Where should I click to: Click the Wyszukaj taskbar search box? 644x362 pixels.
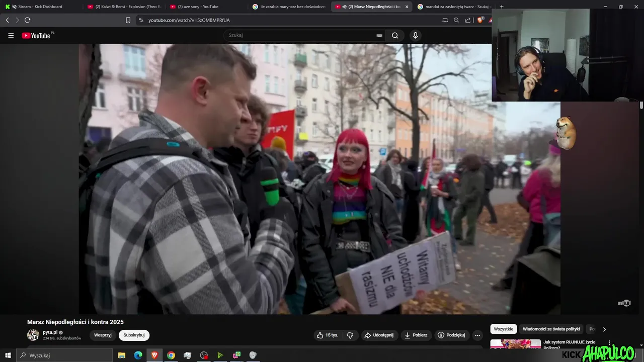pos(64,355)
